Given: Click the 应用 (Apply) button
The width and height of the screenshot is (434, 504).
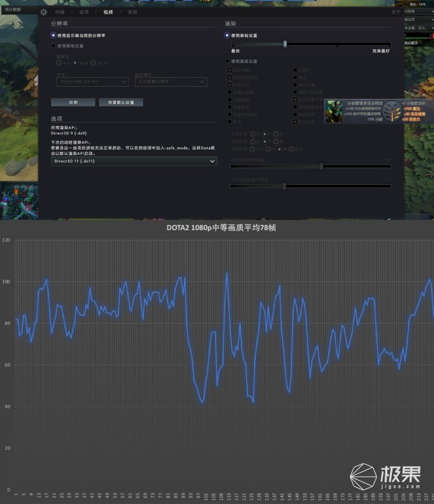Looking at the screenshot, I should coord(73,102).
